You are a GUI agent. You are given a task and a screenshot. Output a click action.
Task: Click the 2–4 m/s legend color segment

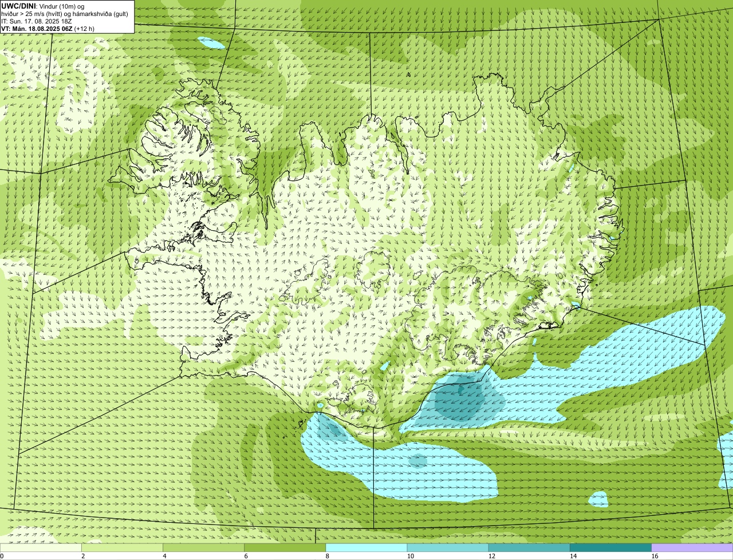click(122, 547)
